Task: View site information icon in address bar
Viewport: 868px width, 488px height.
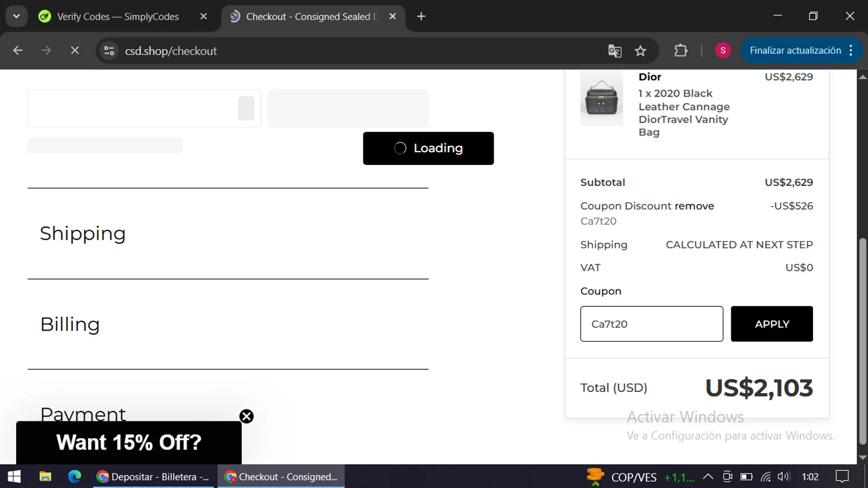Action: (109, 51)
